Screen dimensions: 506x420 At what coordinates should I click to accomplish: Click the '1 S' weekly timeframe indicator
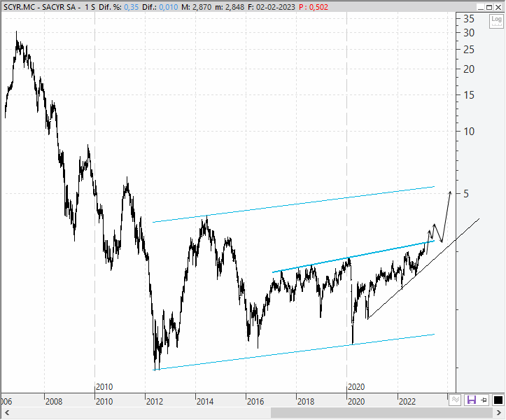pyautogui.click(x=90, y=7)
